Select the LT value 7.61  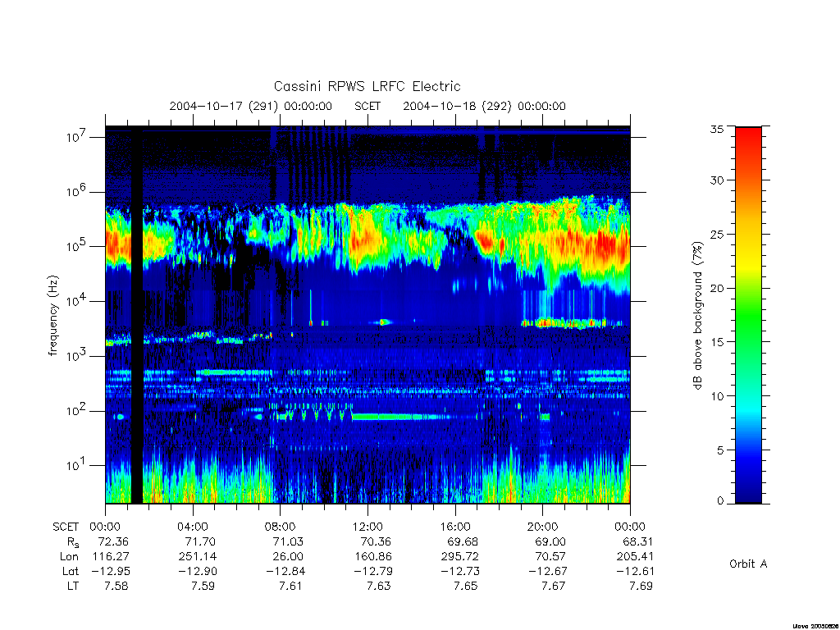click(291, 586)
